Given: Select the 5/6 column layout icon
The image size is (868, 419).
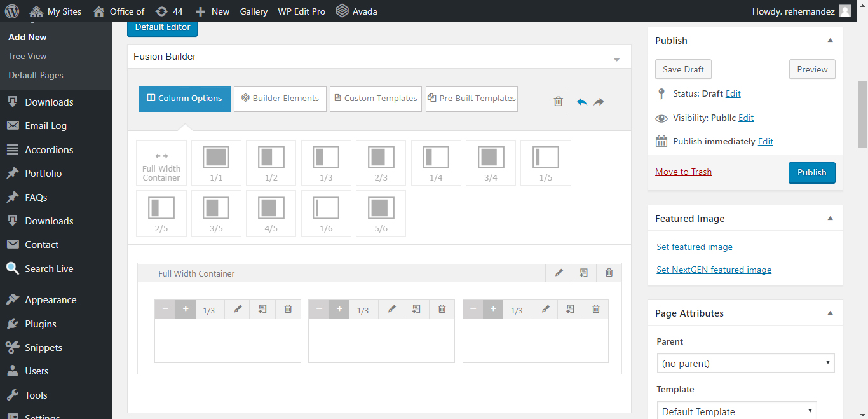Looking at the screenshot, I should pyautogui.click(x=381, y=213).
